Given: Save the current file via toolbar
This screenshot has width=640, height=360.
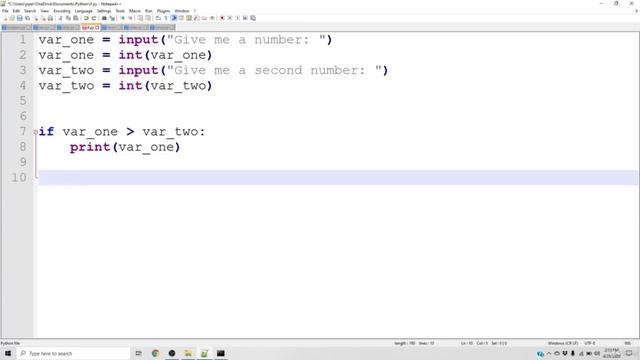Looking at the screenshot, I should 20,18.
